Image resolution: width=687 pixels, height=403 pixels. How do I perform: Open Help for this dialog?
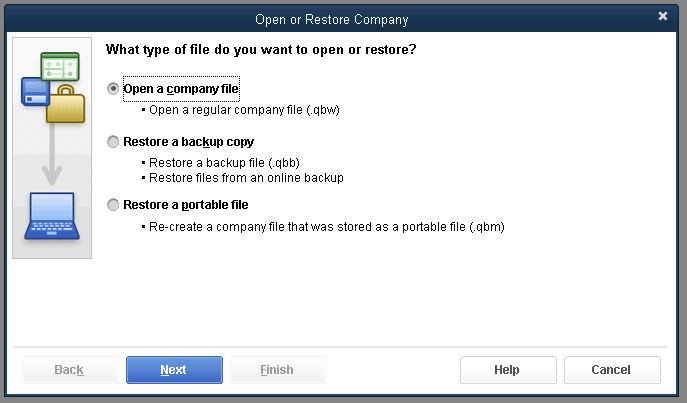508,370
